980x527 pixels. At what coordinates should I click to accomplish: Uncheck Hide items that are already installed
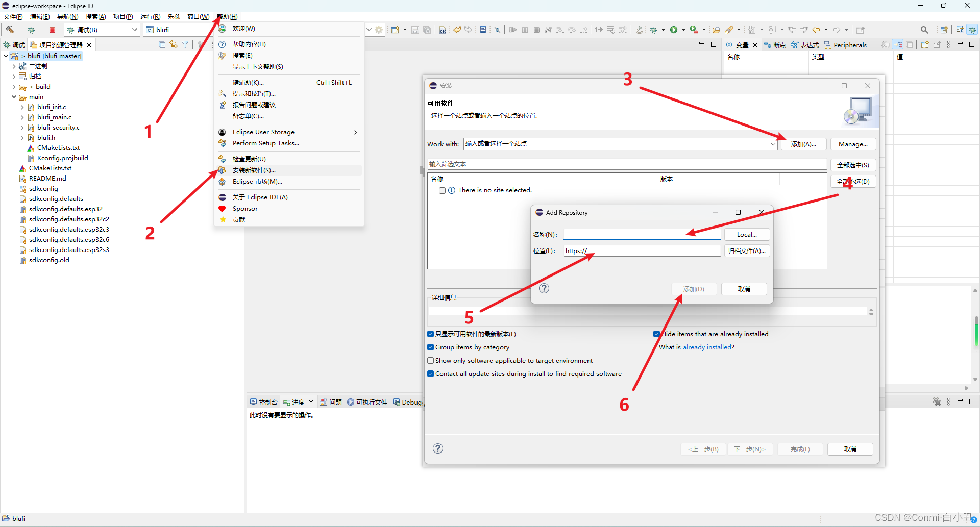tap(657, 334)
